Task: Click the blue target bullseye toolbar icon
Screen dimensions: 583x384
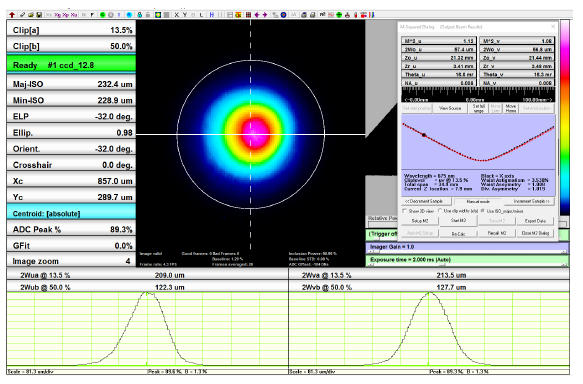Action: (283, 15)
